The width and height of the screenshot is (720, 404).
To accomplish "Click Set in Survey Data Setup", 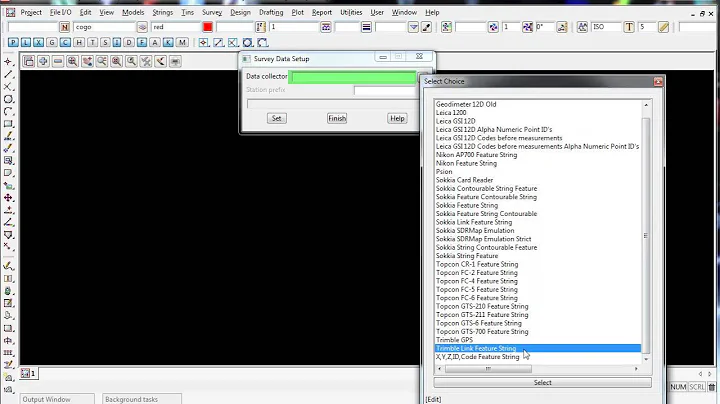I will click(276, 118).
